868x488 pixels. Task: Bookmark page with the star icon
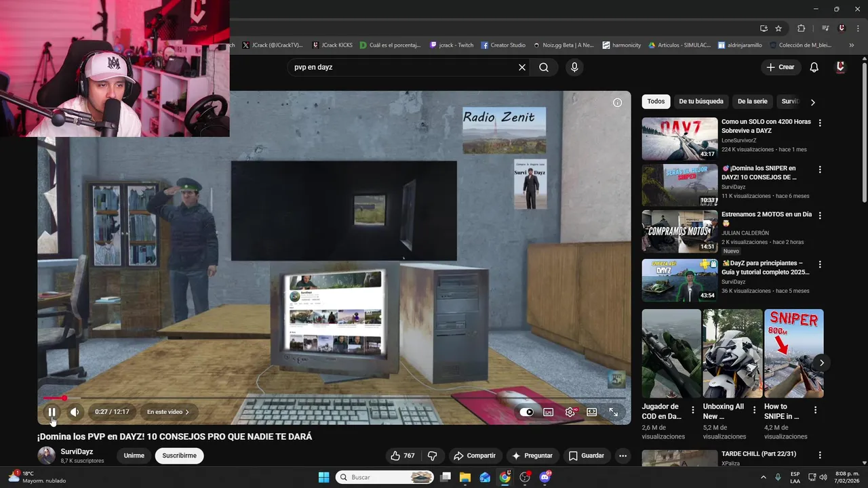[778, 28]
